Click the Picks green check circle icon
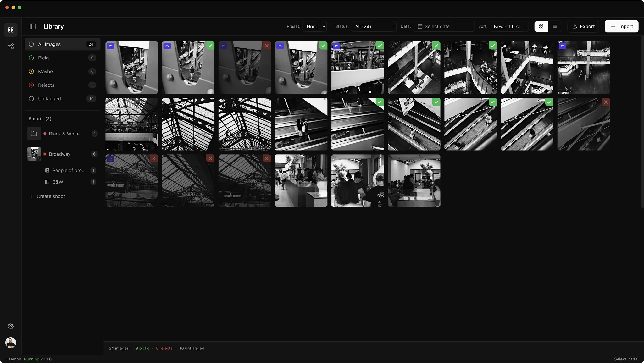This screenshot has height=363, width=644. [x=31, y=58]
